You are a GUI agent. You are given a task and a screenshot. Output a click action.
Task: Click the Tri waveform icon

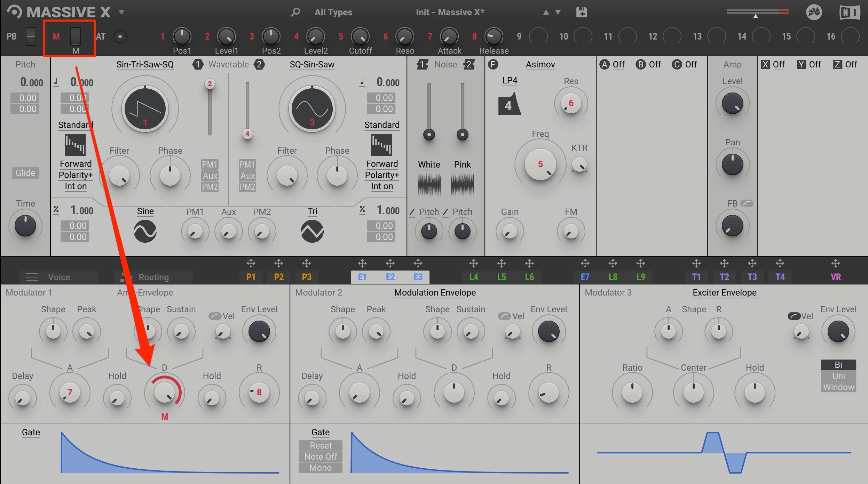tap(312, 231)
